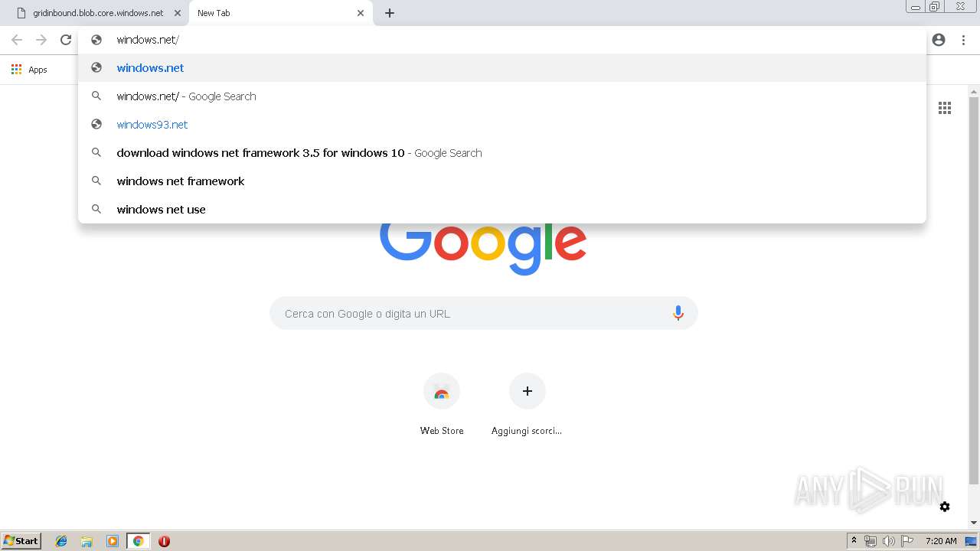The height and width of the screenshot is (551, 980).
Task: Show hidden system tray icons arrow
Action: (854, 540)
